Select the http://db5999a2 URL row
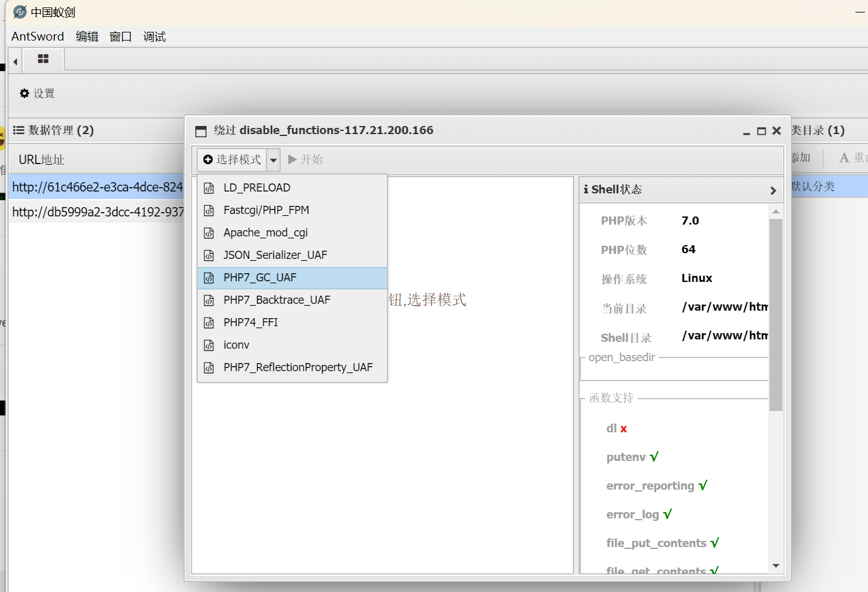This screenshot has width=868, height=592. pos(97,211)
